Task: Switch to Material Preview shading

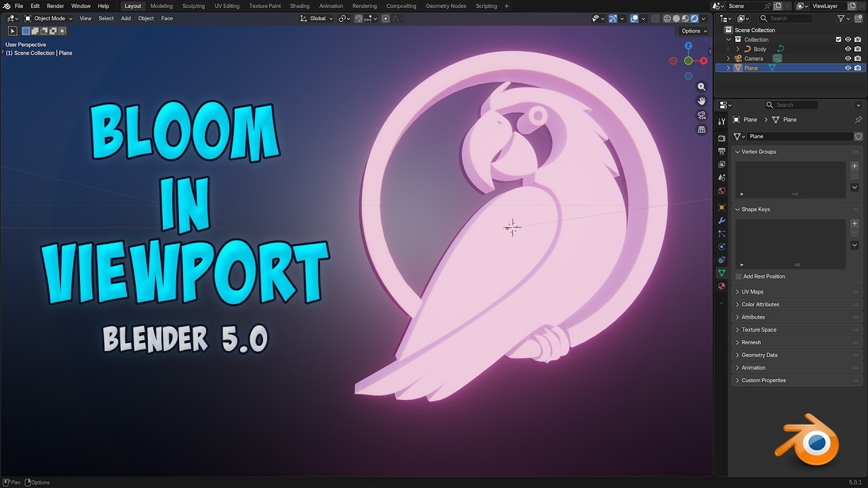Action: pyautogui.click(x=685, y=18)
